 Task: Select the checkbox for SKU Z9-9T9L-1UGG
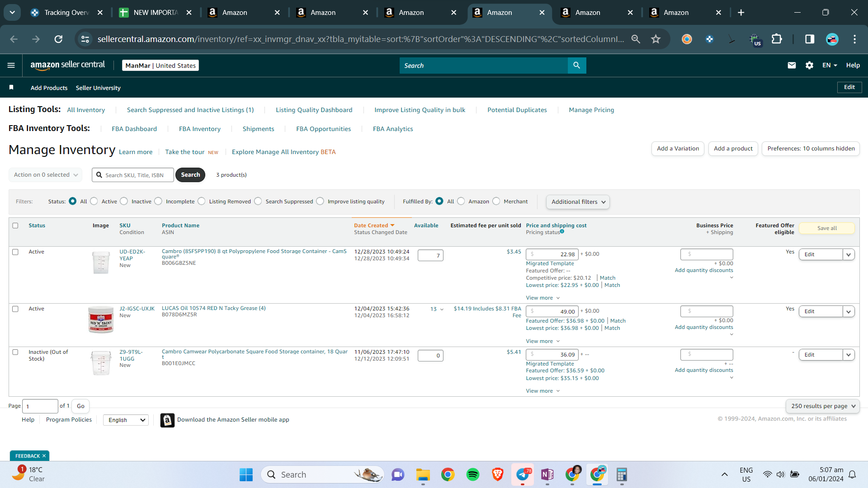[x=15, y=352]
